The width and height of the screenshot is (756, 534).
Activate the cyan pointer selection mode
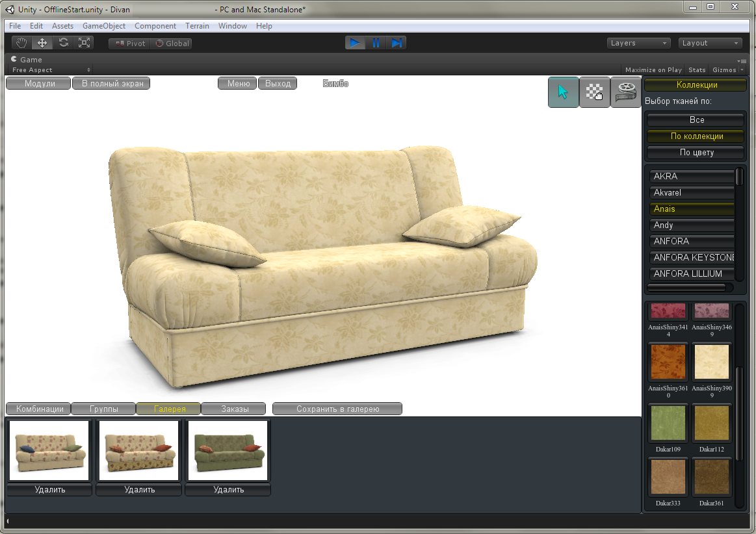pyautogui.click(x=563, y=92)
